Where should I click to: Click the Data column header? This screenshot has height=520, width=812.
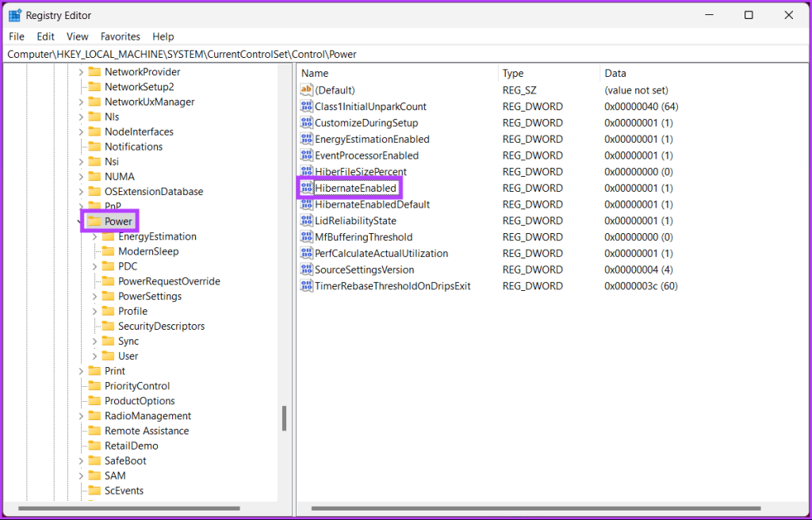coord(704,74)
